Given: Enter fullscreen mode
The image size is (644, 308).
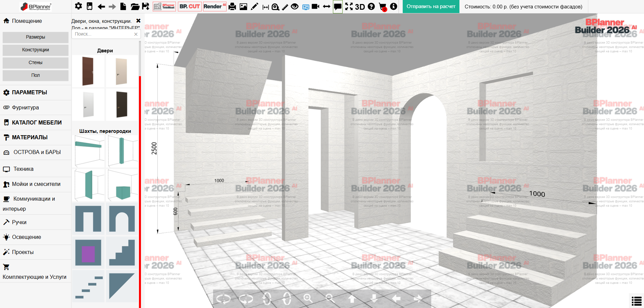Looking at the screenshot, I should tap(349, 6).
